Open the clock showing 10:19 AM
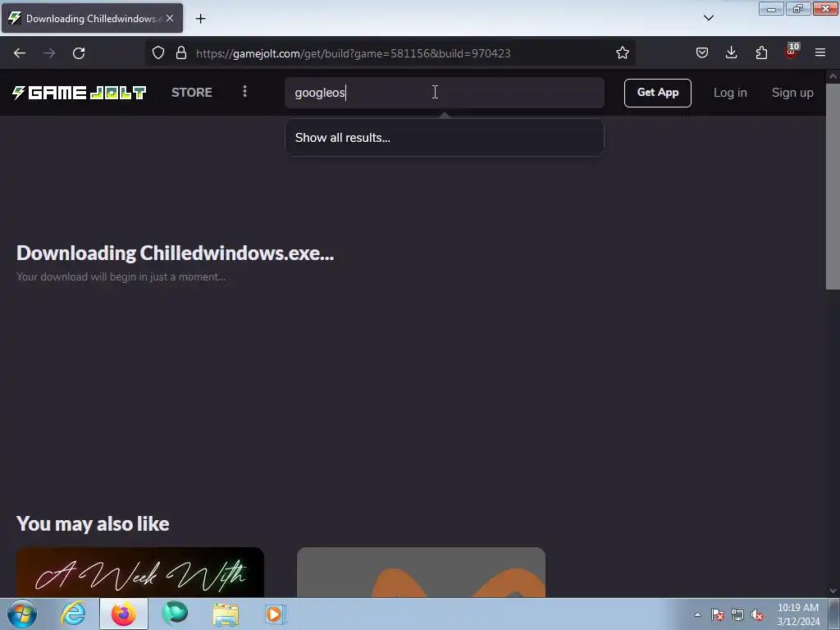840x630 pixels. point(797,614)
